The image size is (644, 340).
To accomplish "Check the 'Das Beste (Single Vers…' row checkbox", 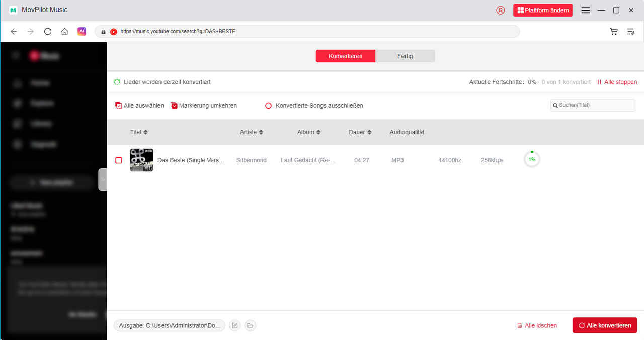I will click(119, 160).
